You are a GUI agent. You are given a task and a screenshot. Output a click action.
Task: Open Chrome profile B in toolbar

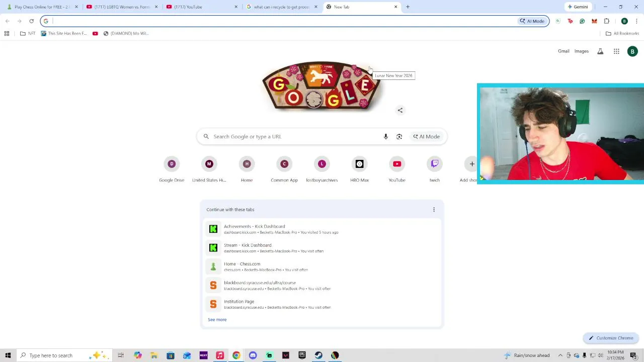(624, 21)
